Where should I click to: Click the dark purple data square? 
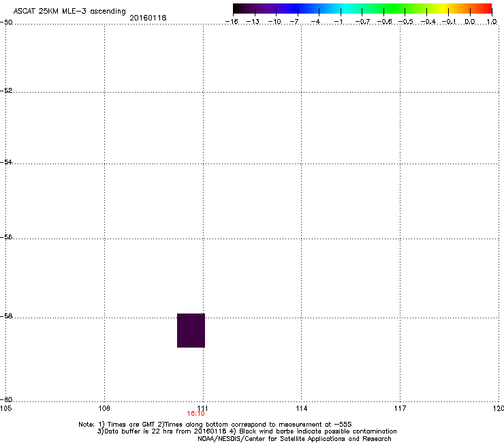(x=191, y=330)
